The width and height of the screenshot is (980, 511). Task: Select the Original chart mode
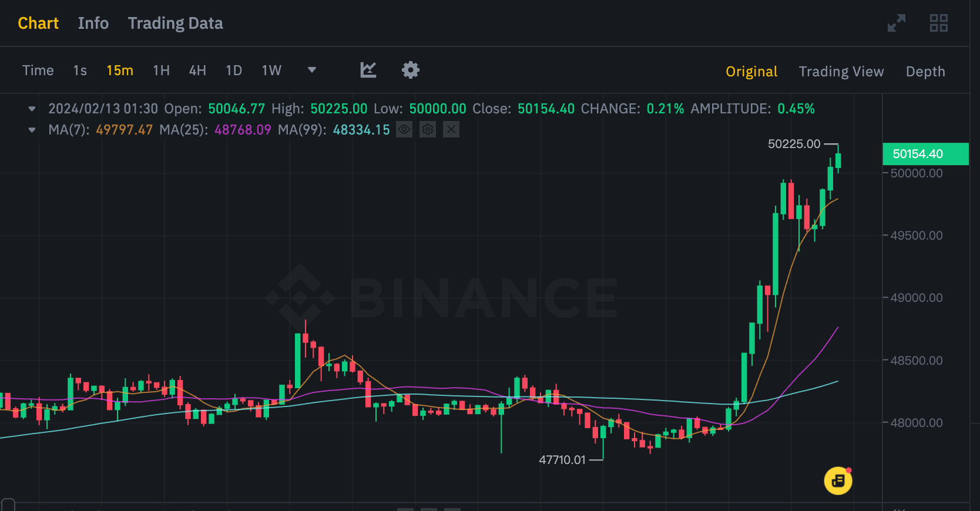click(x=751, y=72)
